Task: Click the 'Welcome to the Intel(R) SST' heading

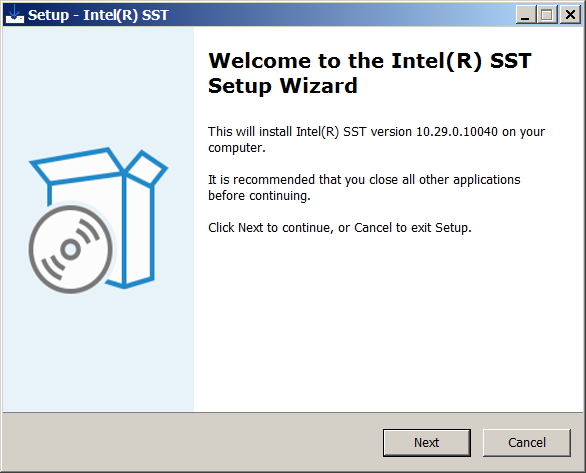Action: pyautogui.click(x=370, y=61)
